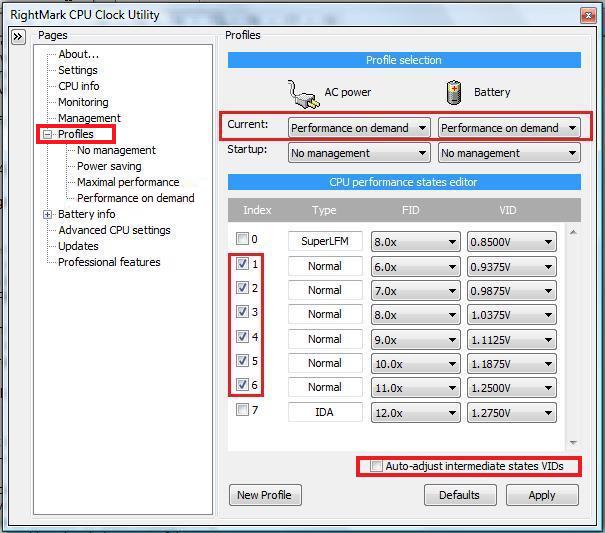Image resolution: width=605 pixels, height=533 pixels.
Task: Go to Advanced CPU settings page
Action: [114, 230]
